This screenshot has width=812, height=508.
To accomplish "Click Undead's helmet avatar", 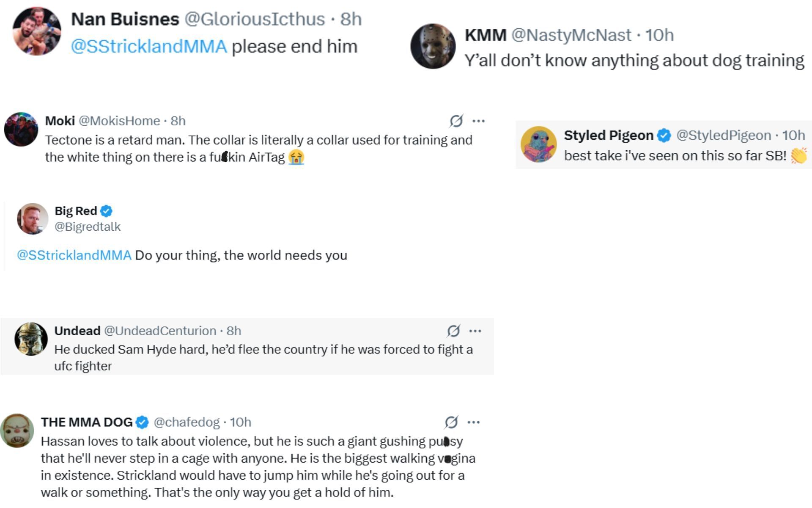I will (31, 339).
